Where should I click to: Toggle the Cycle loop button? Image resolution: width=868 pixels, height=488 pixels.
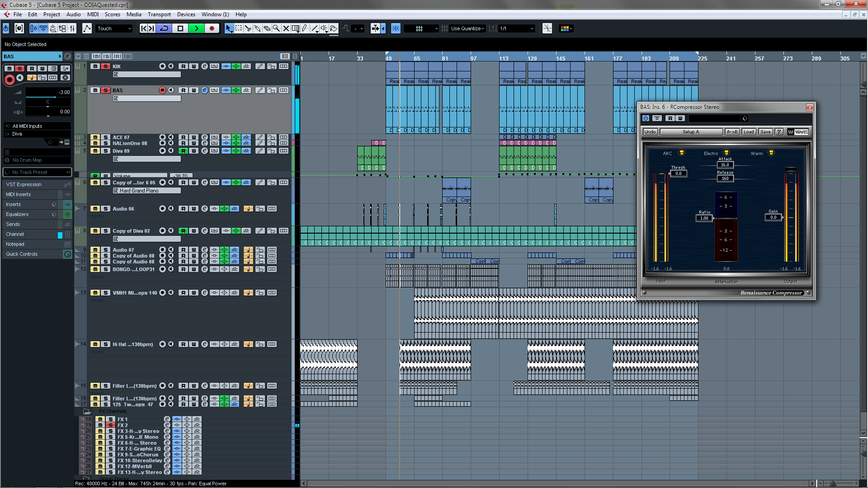pos(164,28)
